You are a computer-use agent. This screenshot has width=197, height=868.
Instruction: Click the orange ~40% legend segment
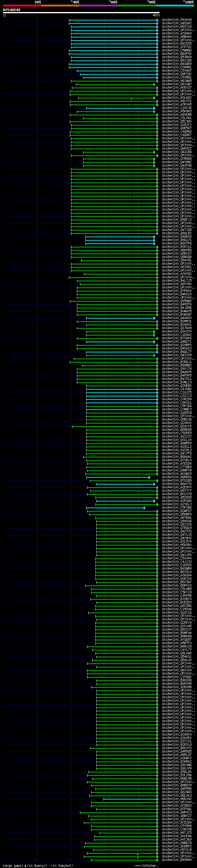tap(60, 6)
